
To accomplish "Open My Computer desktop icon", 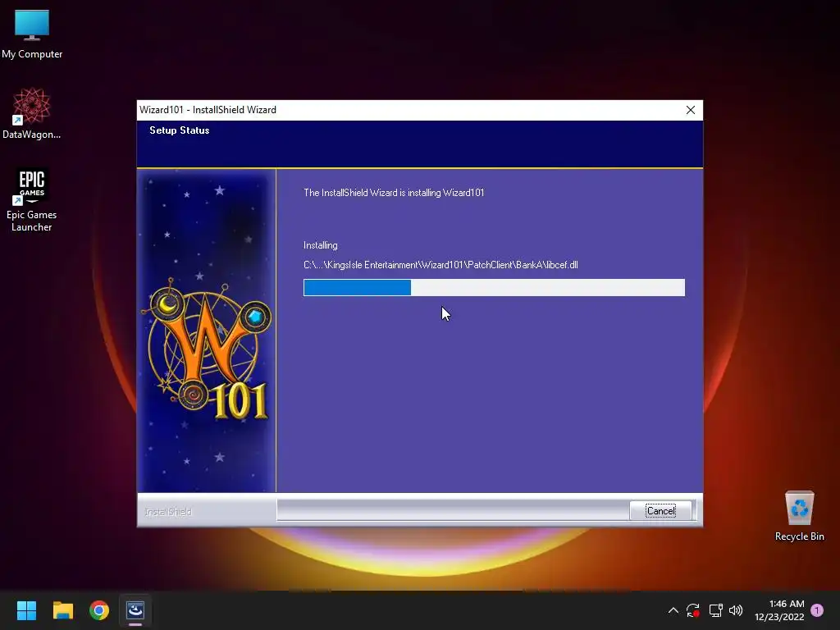I will [32, 34].
